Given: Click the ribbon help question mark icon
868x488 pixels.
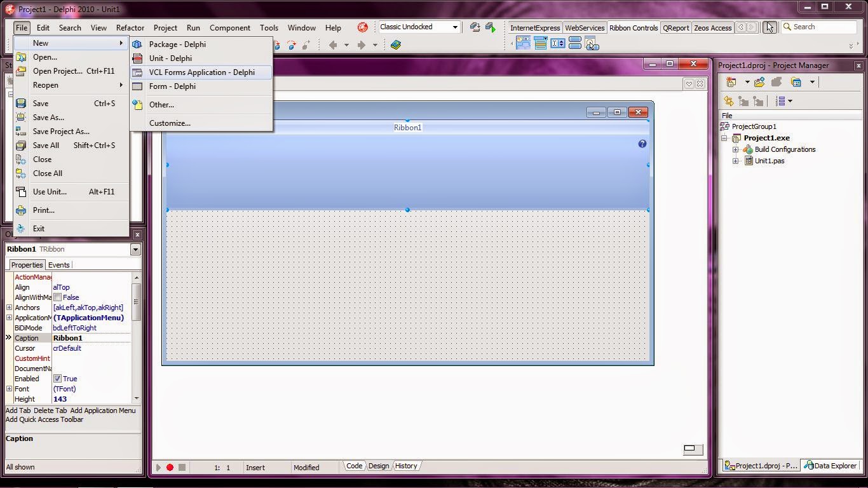Looking at the screenshot, I should (642, 144).
